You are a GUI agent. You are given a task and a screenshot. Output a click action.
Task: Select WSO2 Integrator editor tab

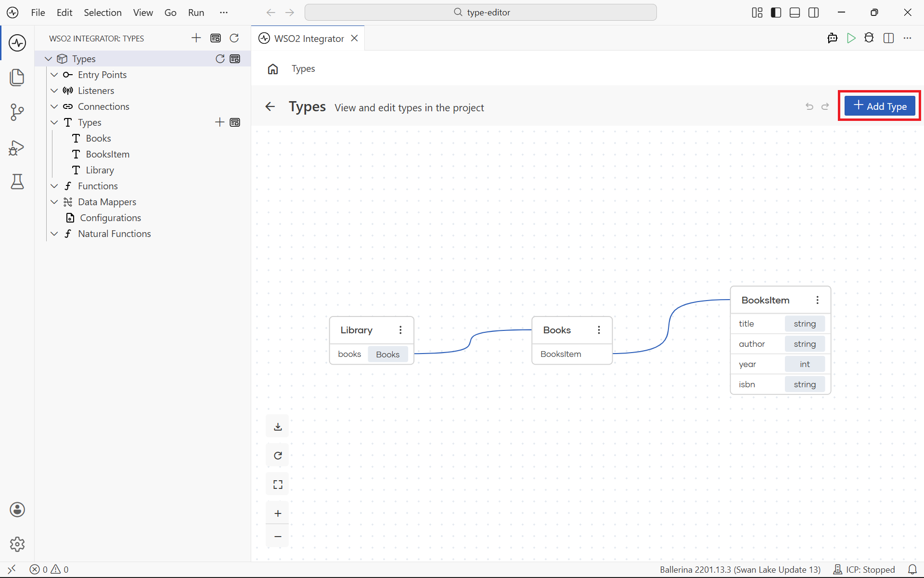tap(308, 38)
